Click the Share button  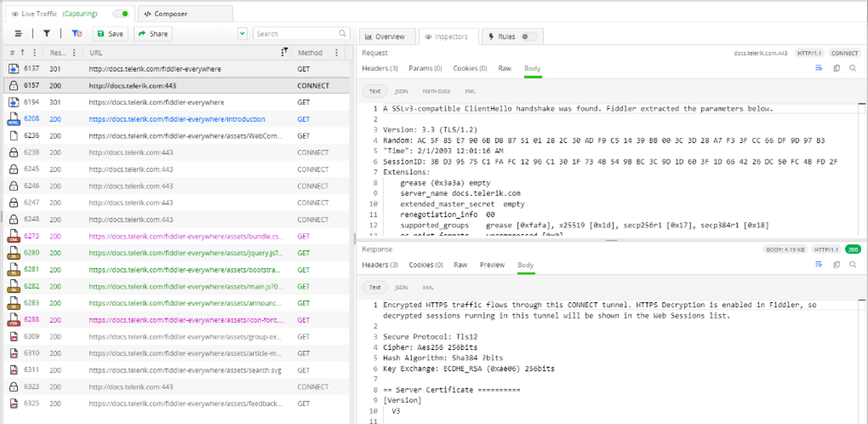tap(153, 33)
